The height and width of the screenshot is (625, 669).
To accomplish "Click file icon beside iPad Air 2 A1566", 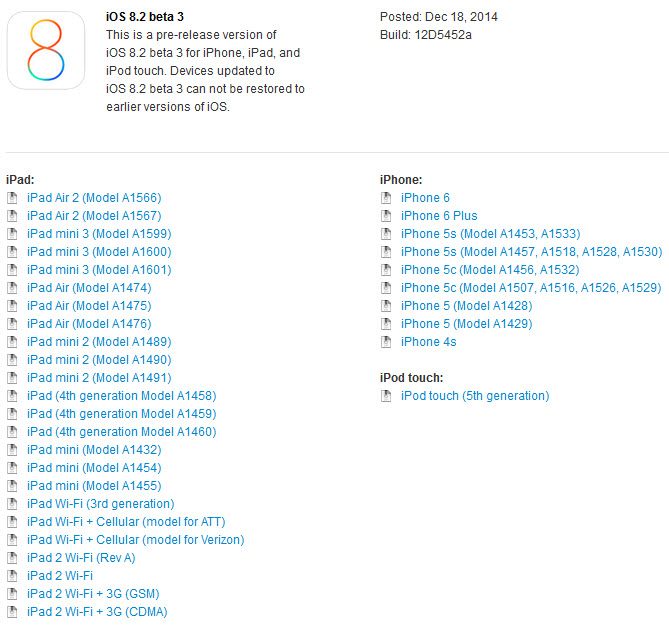I will coord(12,198).
